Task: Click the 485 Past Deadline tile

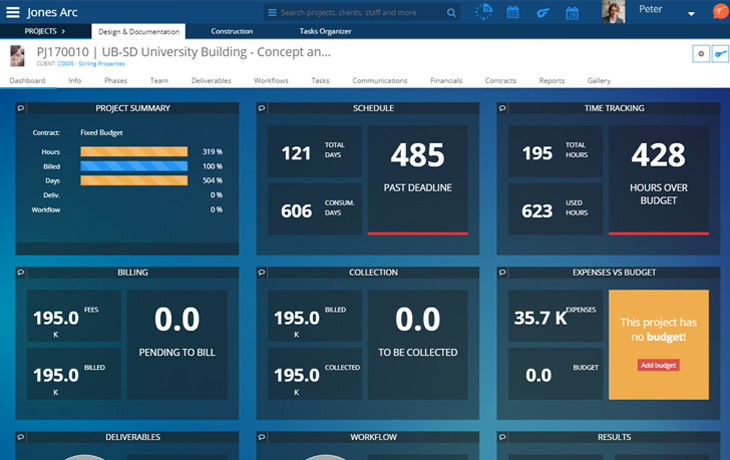Action: click(418, 180)
